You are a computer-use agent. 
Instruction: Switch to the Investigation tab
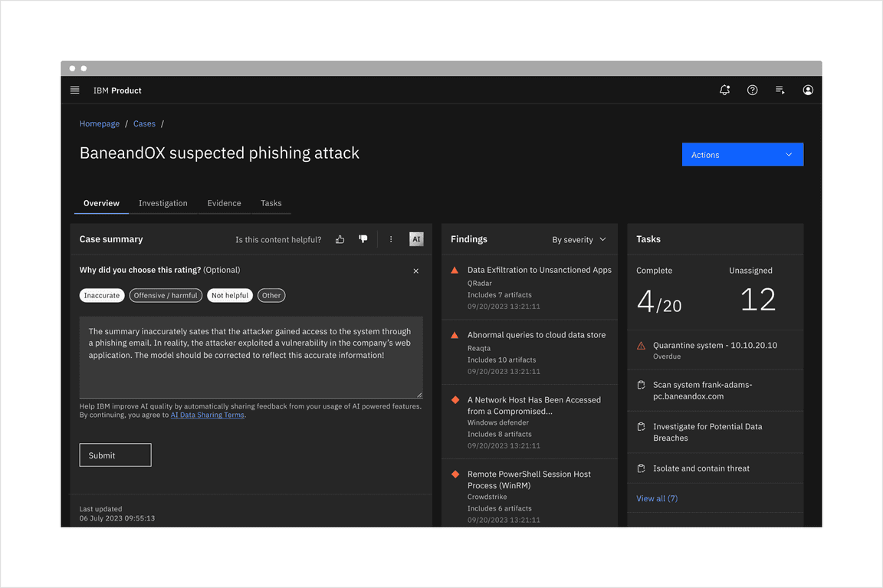point(162,203)
